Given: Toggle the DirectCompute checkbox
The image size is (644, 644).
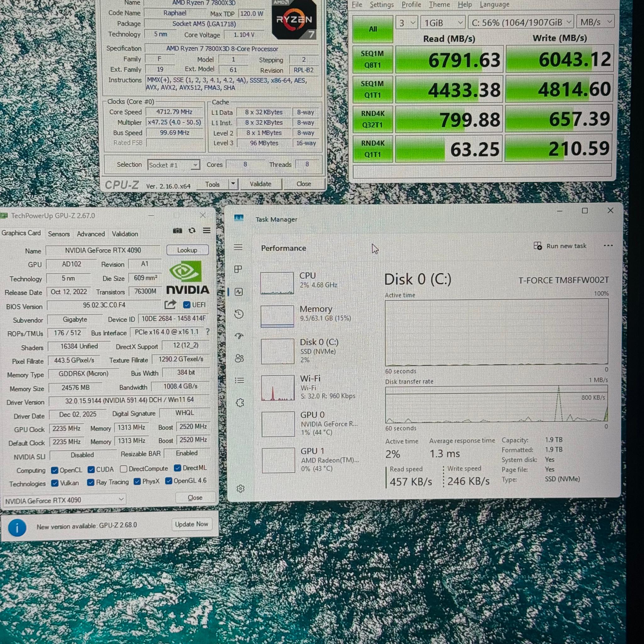Looking at the screenshot, I should [123, 469].
